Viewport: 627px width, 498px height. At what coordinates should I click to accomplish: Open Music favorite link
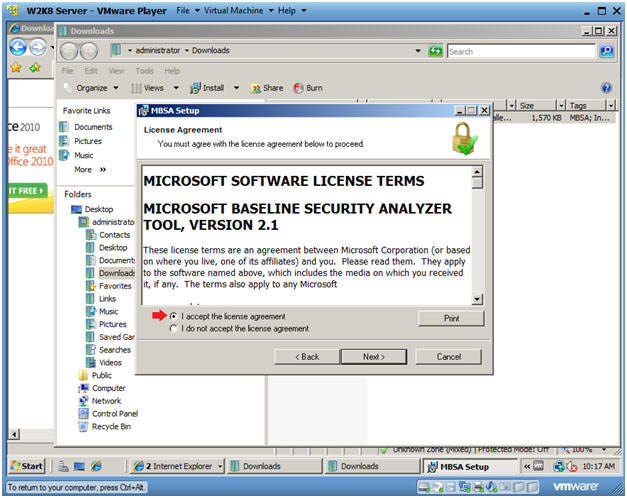point(76,155)
